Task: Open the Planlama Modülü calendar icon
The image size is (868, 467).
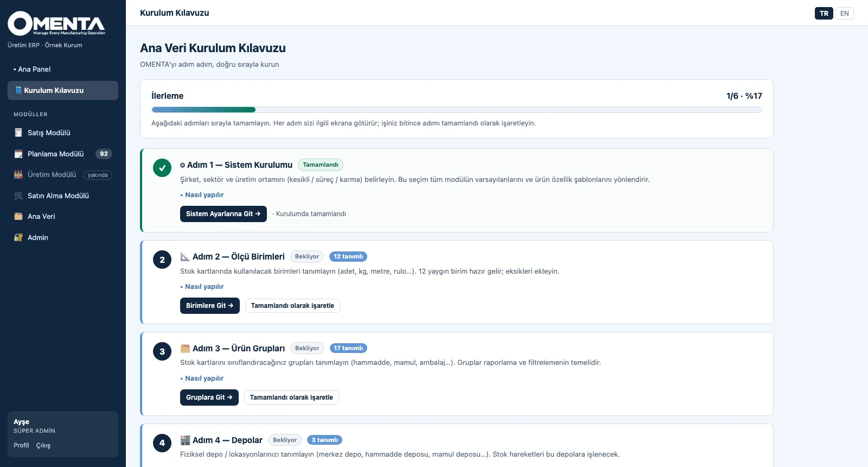Action: [x=18, y=154]
